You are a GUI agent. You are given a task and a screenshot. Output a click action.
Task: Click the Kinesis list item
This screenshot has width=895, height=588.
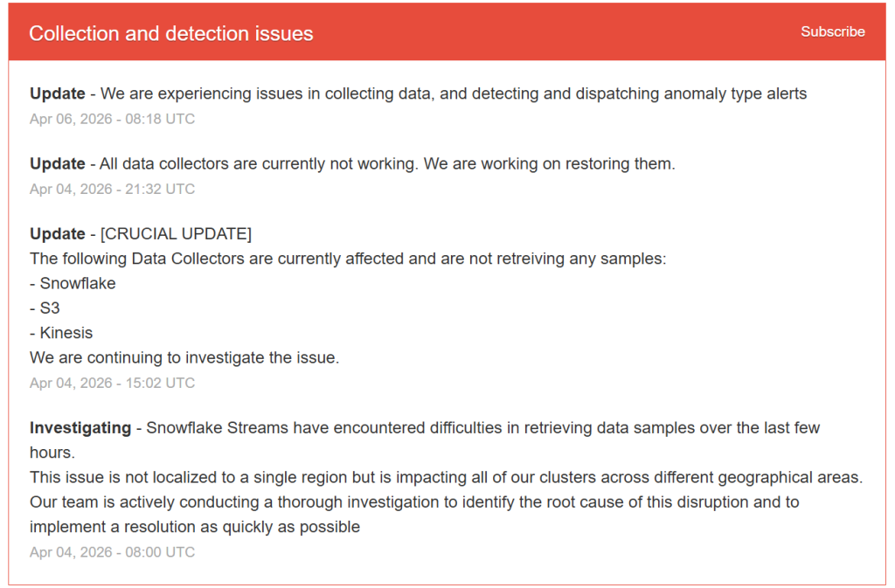[62, 333]
